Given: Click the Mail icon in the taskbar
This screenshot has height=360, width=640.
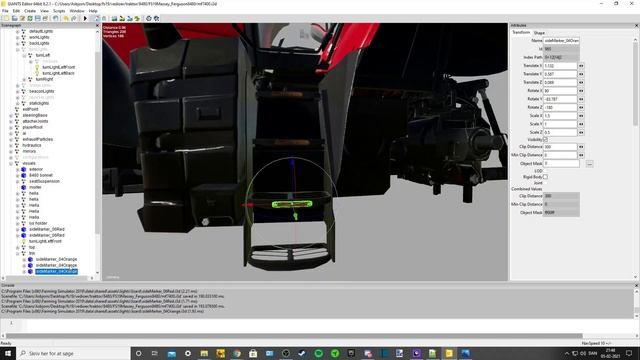Looking at the screenshot, I should [x=171, y=353].
